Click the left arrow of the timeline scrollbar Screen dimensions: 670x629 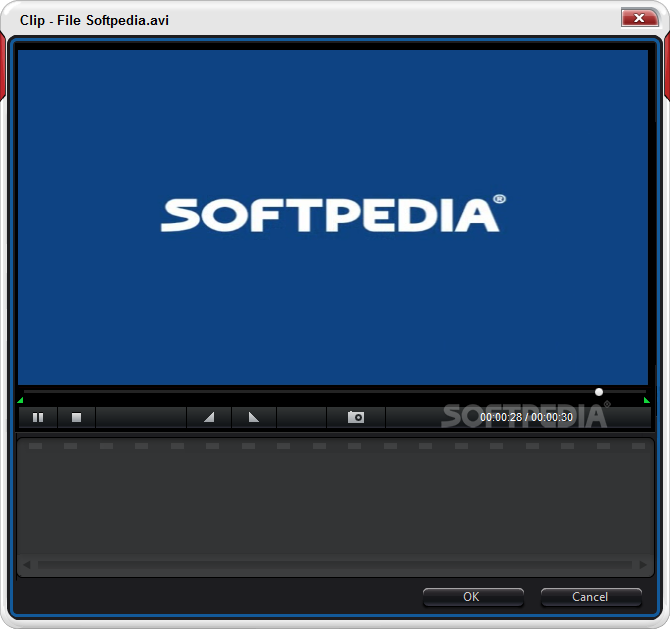pyautogui.click(x=26, y=565)
